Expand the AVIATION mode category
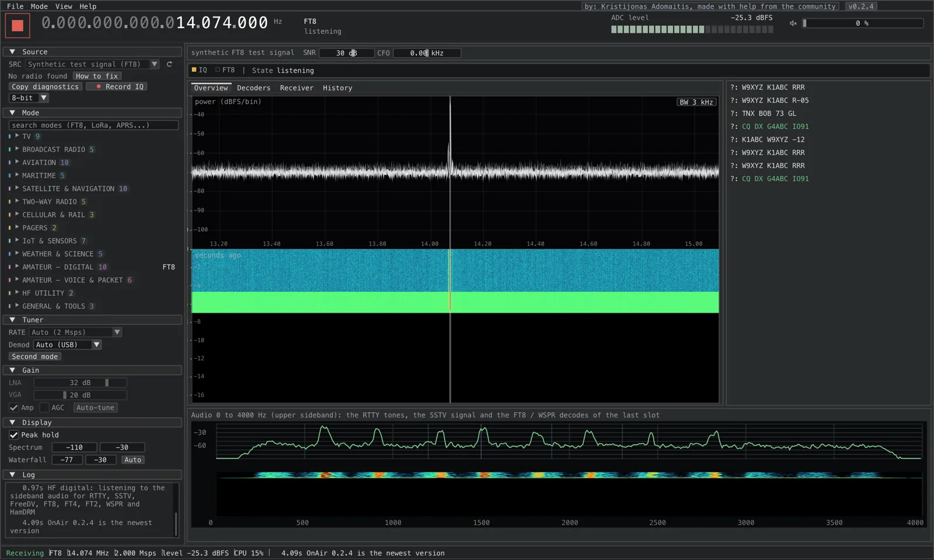 click(17, 162)
